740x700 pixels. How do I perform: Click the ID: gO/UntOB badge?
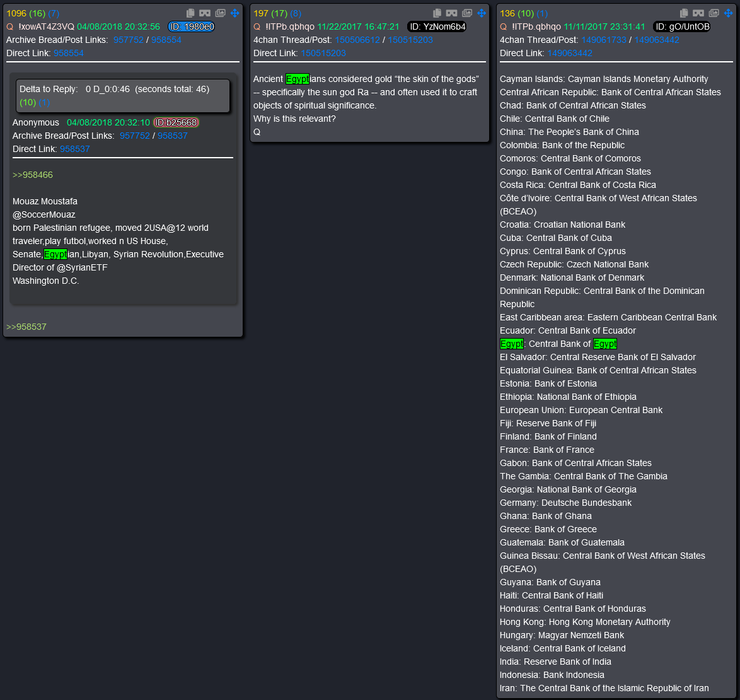[683, 27]
